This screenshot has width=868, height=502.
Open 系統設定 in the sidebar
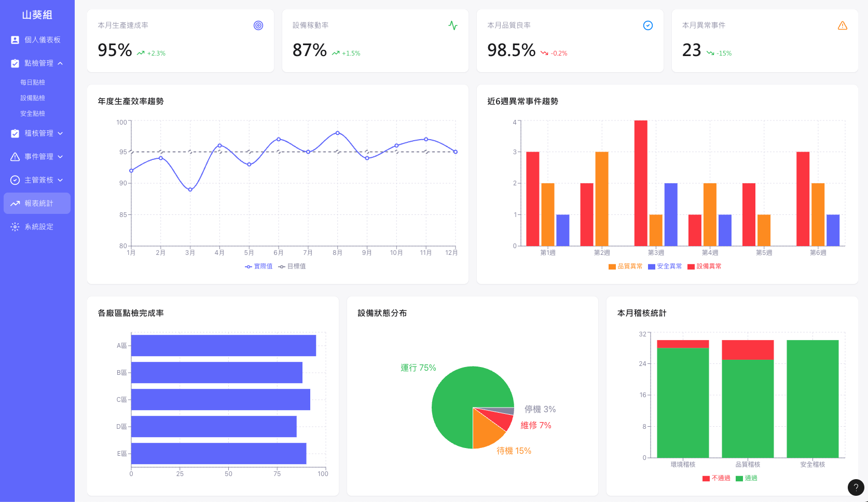pyautogui.click(x=37, y=227)
